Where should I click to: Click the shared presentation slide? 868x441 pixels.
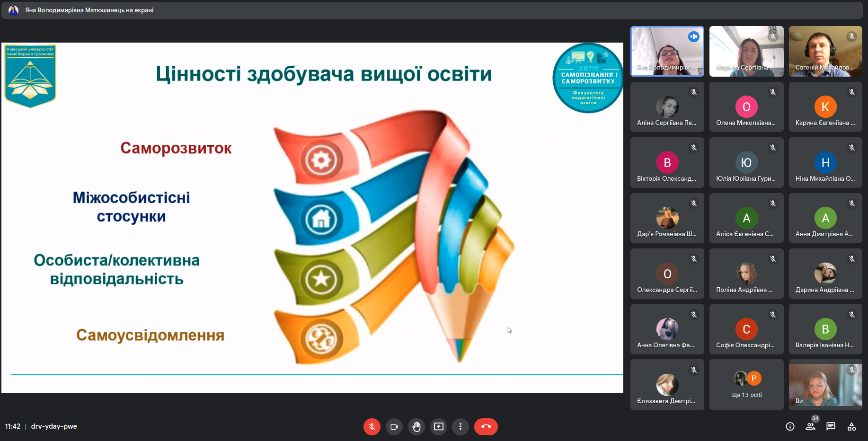point(312,218)
